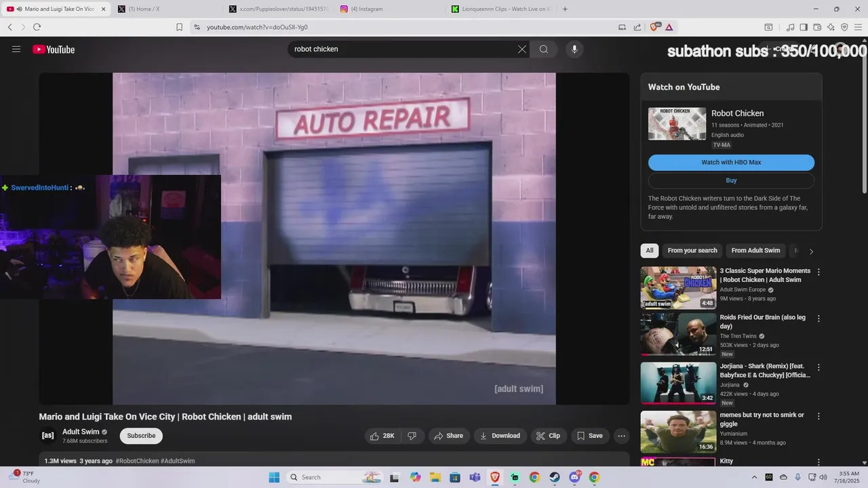The width and height of the screenshot is (868, 488).
Task: Share the Mario and Luigi video
Action: click(448, 436)
